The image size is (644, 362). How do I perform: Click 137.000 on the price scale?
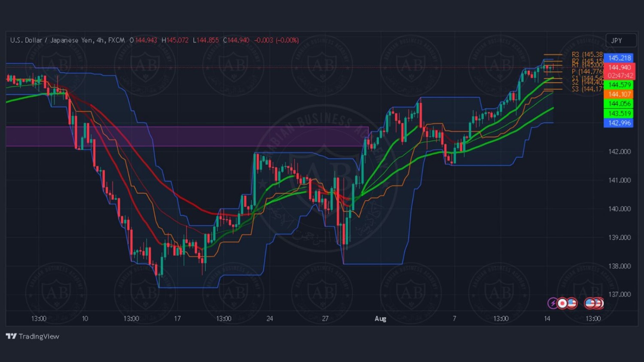coord(620,294)
